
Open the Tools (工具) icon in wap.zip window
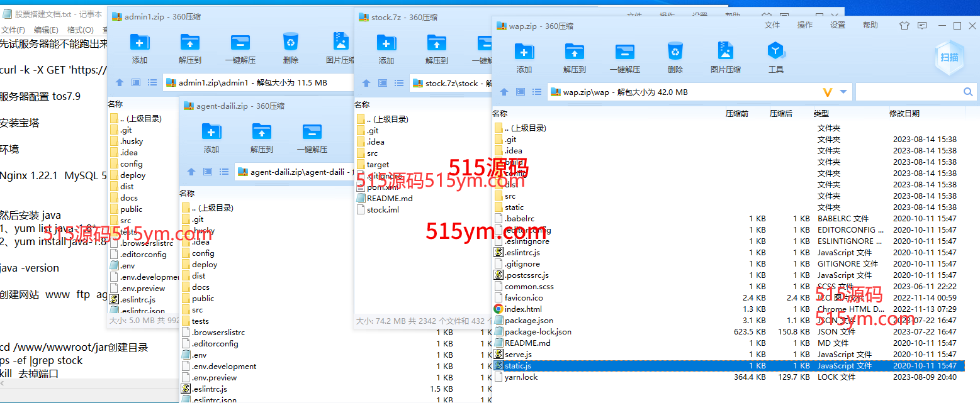[x=775, y=57]
